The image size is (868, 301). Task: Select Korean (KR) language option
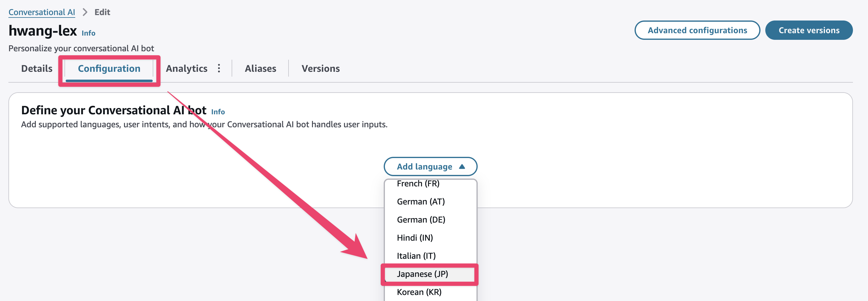(x=419, y=292)
